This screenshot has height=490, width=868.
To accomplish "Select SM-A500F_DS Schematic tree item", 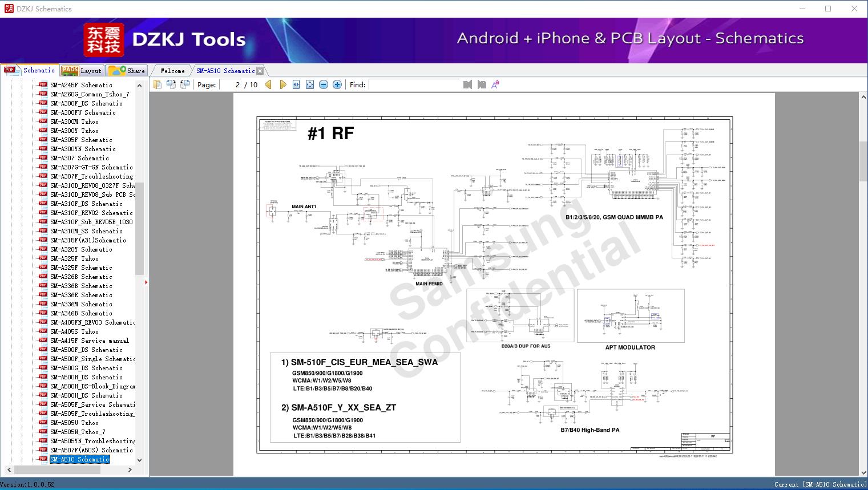I will [x=86, y=350].
